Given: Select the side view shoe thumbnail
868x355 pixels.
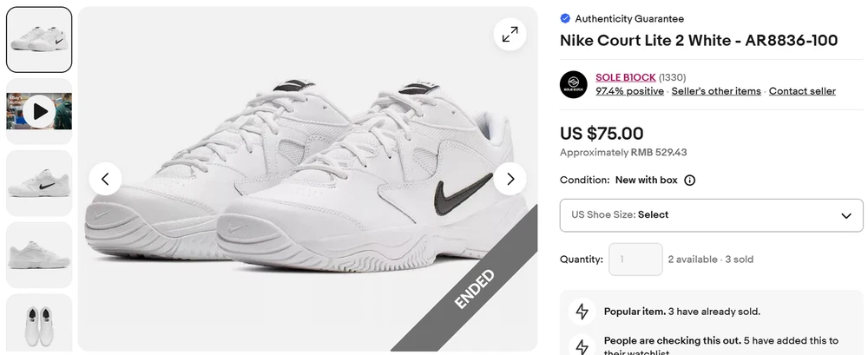Looking at the screenshot, I should [39, 183].
